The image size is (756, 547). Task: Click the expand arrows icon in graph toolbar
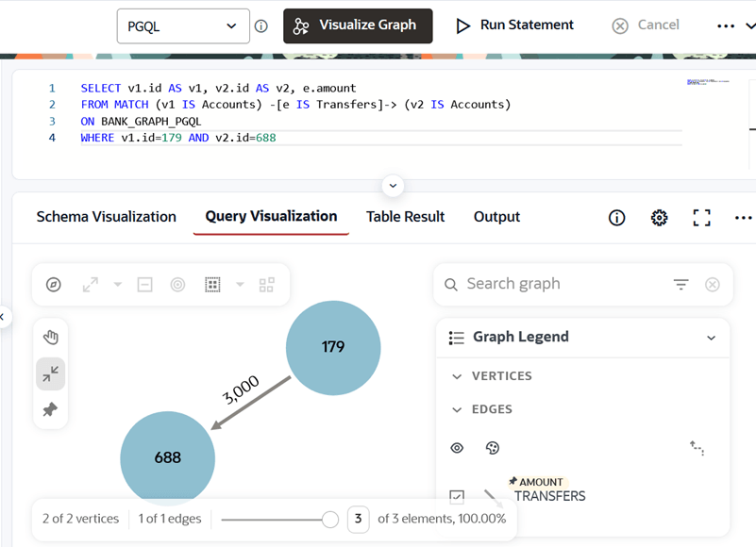pyautogui.click(x=91, y=285)
